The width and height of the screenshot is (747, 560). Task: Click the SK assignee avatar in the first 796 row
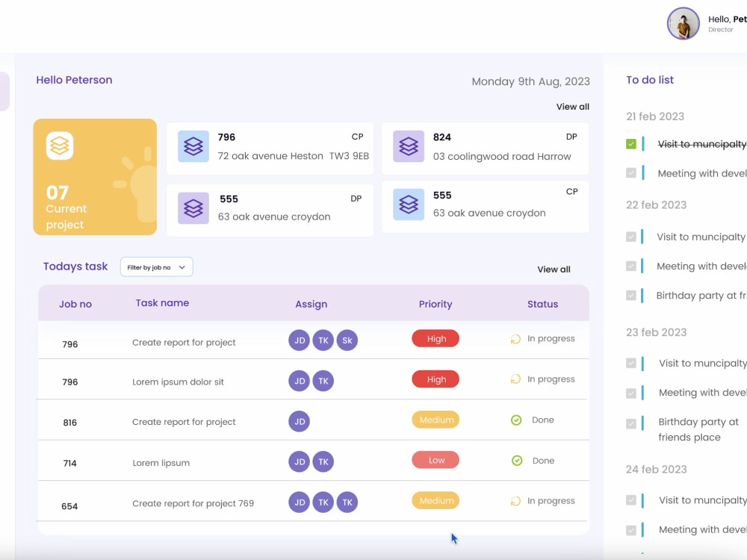[x=347, y=340]
